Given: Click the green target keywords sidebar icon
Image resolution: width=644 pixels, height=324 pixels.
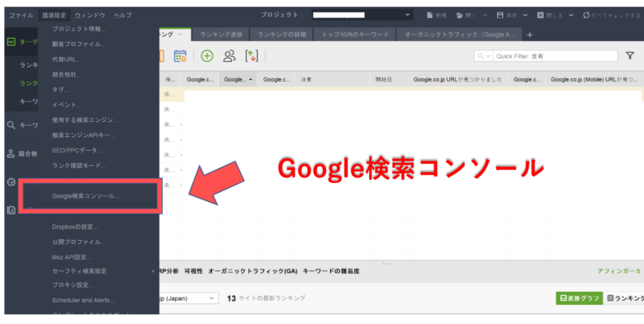Looking at the screenshot, I should coord(12,42).
